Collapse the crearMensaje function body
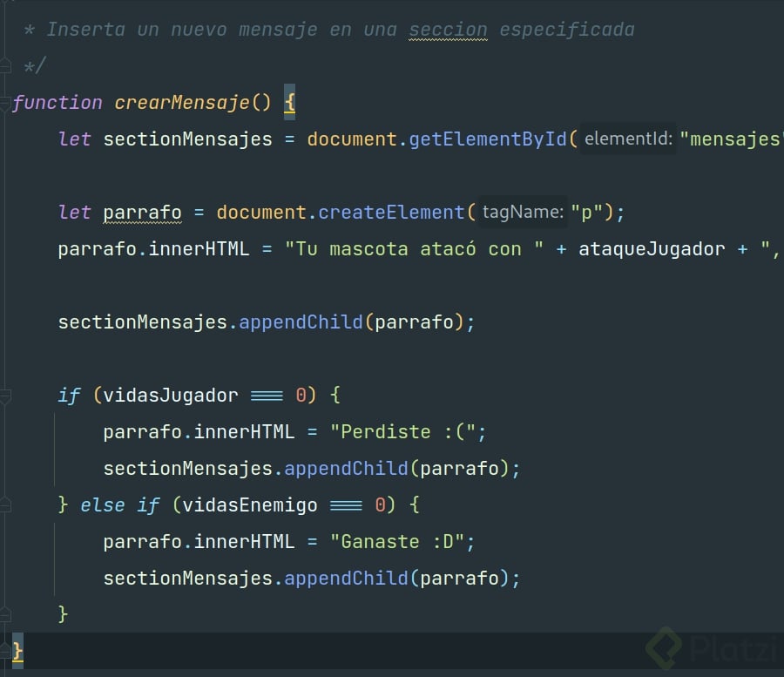784x677 pixels. [7, 103]
